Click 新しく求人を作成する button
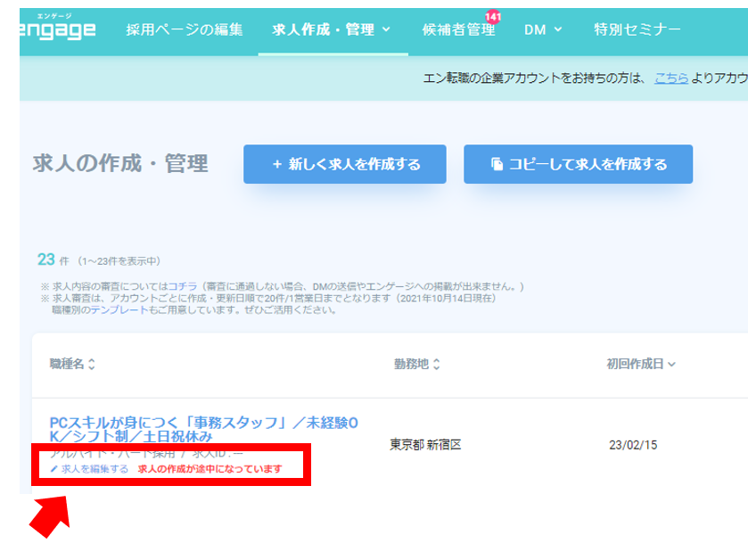 [x=345, y=164]
